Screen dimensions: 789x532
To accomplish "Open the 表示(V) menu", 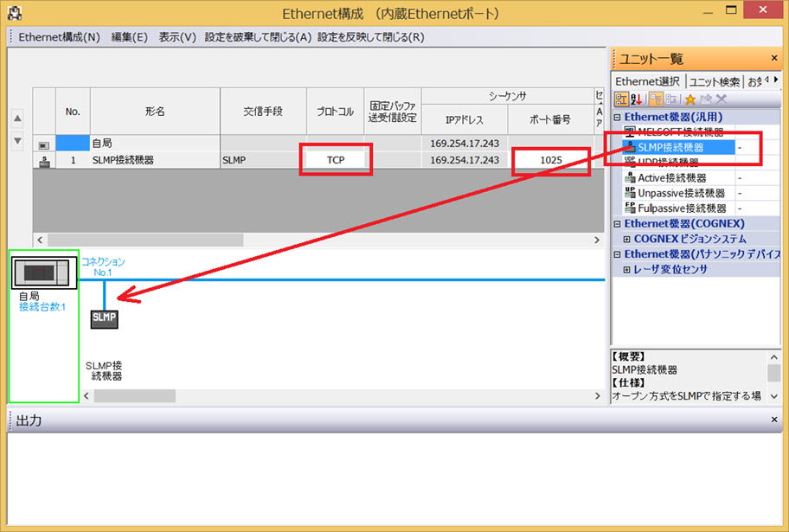I will [x=177, y=37].
